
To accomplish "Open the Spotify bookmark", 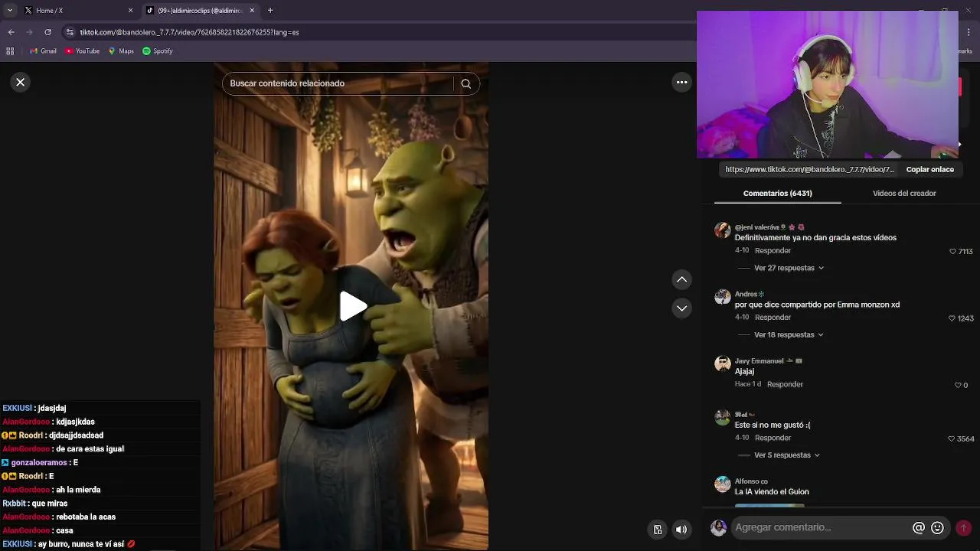I will pyautogui.click(x=157, y=51).
